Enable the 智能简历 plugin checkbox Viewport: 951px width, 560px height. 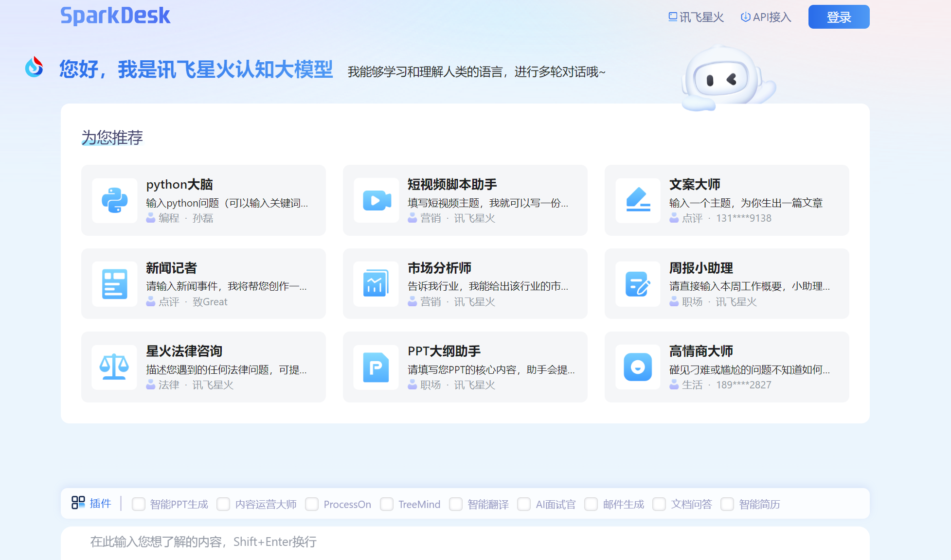727,504
